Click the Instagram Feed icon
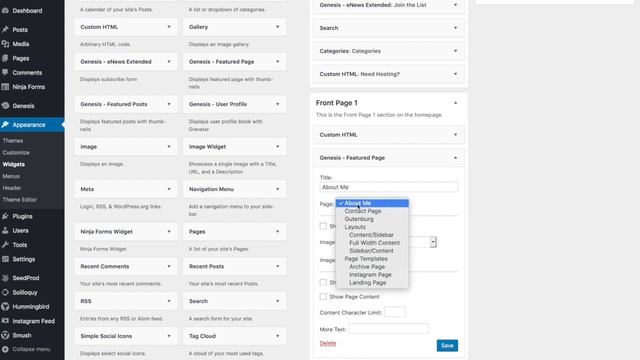Image resolution: width=640 pixels, height=360 pixels. click(5, 321)
